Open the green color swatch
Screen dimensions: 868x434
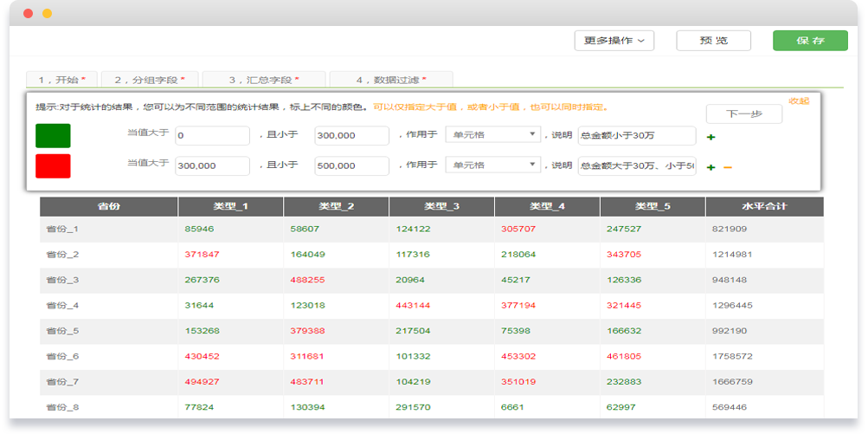click(x=53, y=136)
